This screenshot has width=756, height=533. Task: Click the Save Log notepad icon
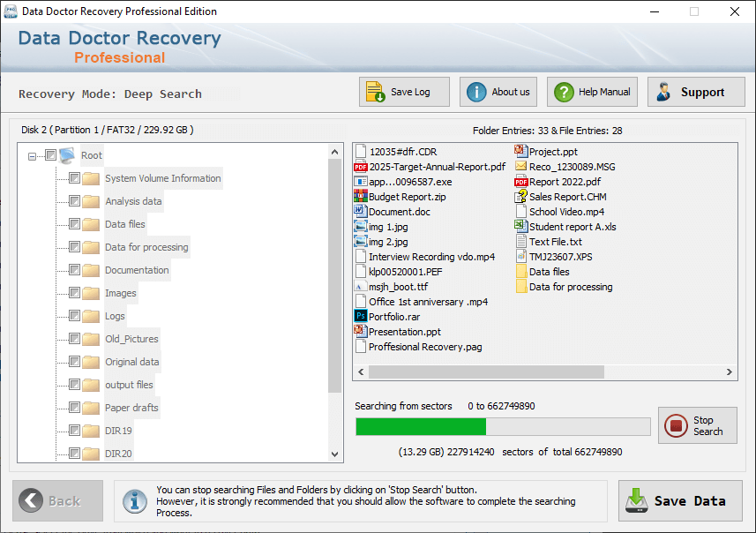[375, 92]
